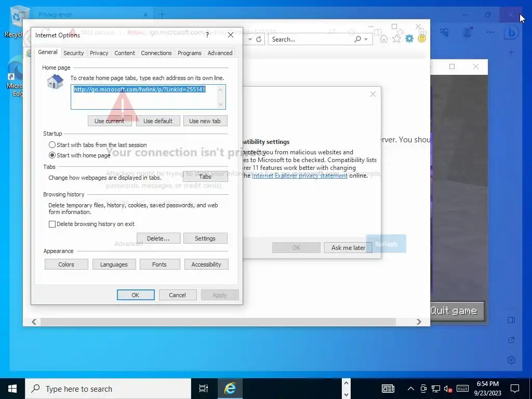Switch to the Connections tab
Screen dimensions: 532x399
point(156,53)
